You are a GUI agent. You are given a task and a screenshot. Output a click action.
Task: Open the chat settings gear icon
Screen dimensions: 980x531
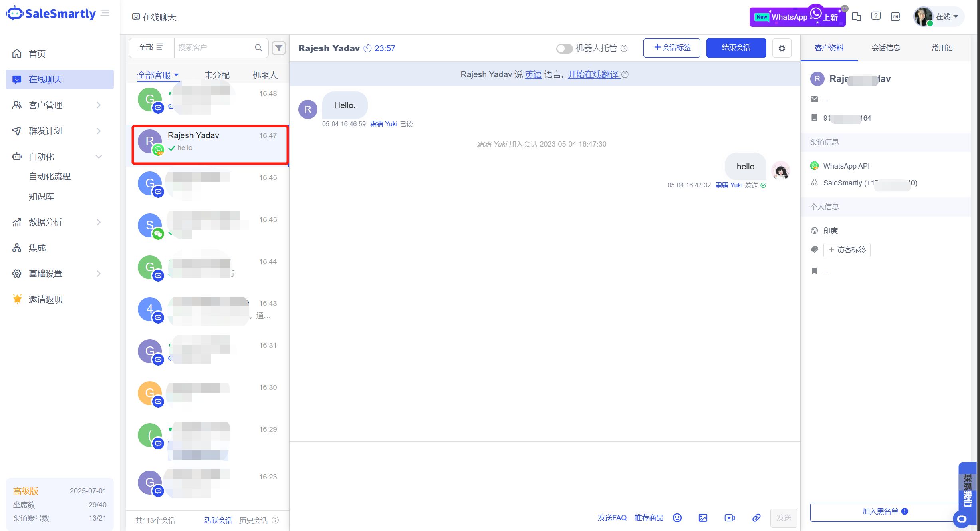pyautogui.click(x=782, y=48)
